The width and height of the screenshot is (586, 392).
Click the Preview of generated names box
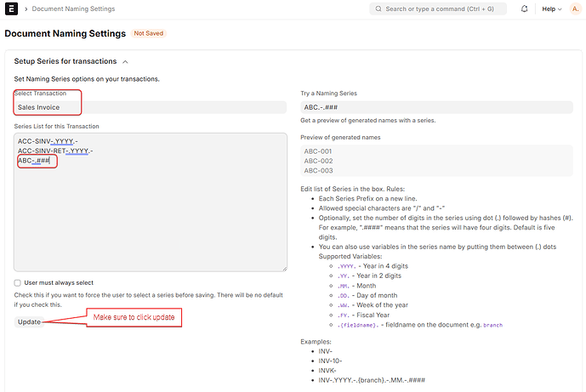pos(436,161)
